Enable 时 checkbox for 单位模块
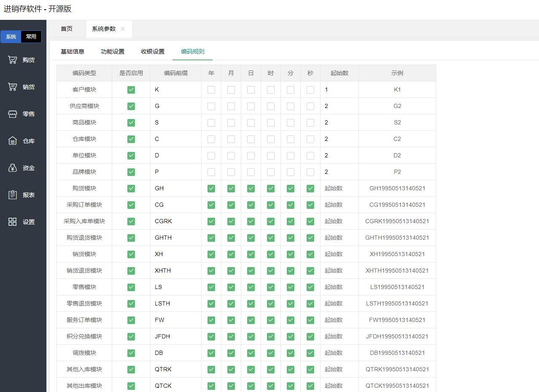Image resolution: width=539 pixels, height=392 pixels. click(271, 155)
